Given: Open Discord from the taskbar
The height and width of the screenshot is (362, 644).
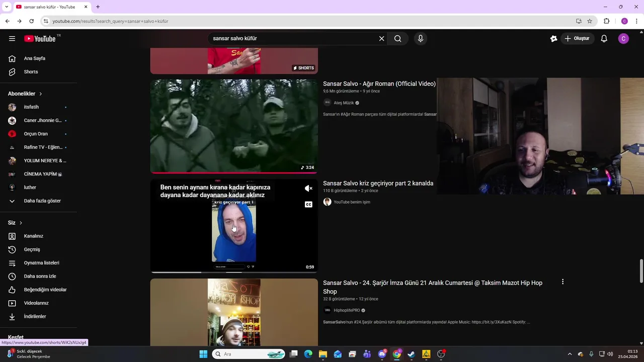Looking at the screenshot, I should 382,354.
